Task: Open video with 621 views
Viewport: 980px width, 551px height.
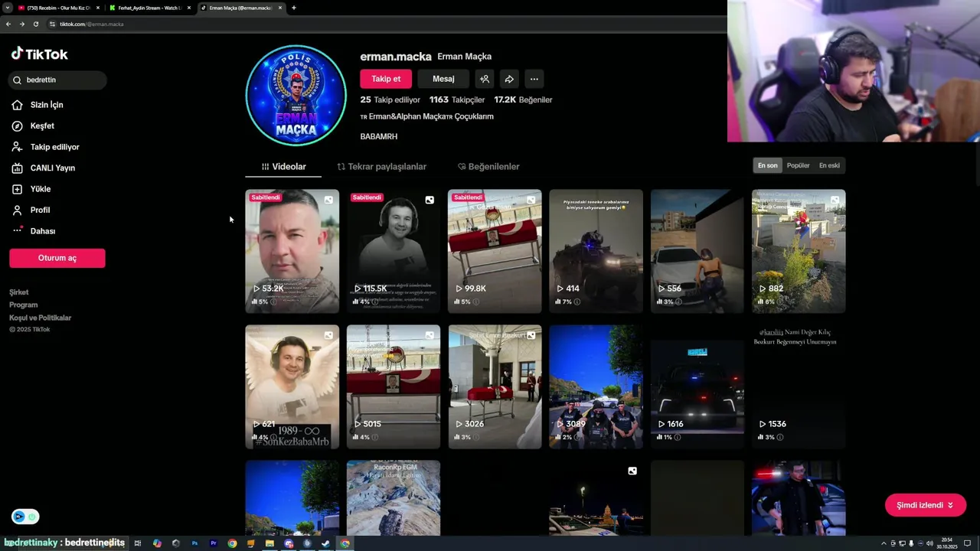Action: 292,386
